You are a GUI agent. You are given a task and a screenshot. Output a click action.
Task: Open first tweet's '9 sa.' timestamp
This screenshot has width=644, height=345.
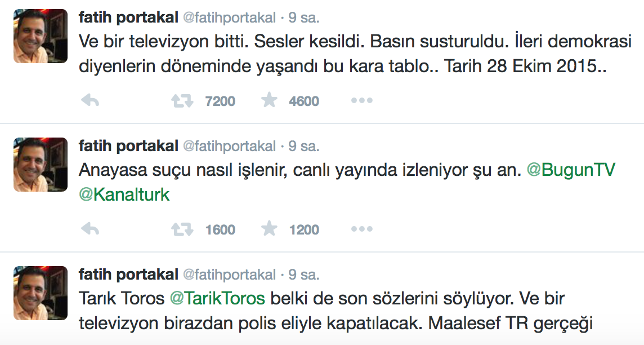(304, 18)
